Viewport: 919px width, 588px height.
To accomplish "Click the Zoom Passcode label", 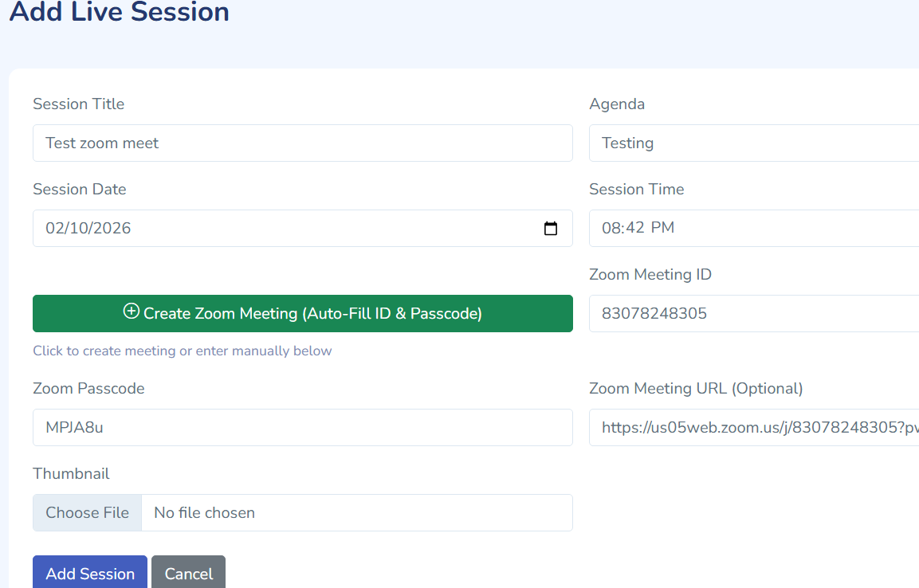I will click(x=88, y=389).
